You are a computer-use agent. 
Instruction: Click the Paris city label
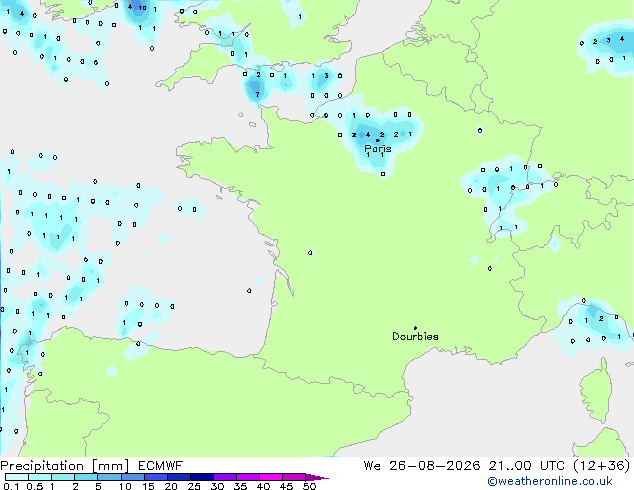[x=378, y=149]
